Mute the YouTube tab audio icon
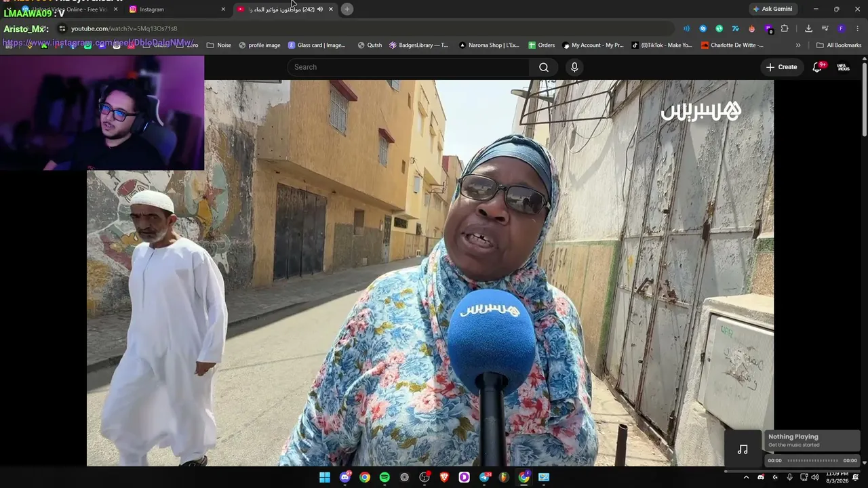 [320, 9]
